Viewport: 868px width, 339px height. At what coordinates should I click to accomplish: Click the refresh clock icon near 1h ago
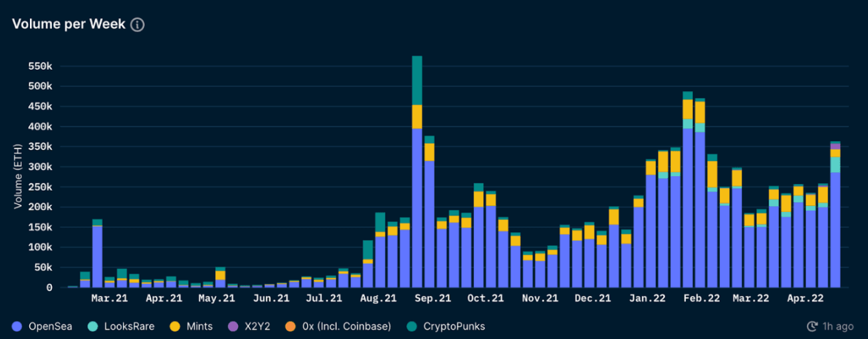[812, 326]
